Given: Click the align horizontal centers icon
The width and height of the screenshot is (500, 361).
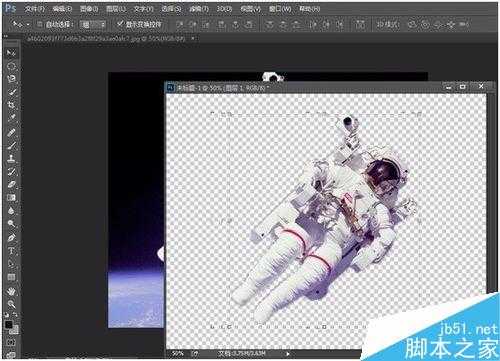Looking at the screenshot, I should point(235,24).
